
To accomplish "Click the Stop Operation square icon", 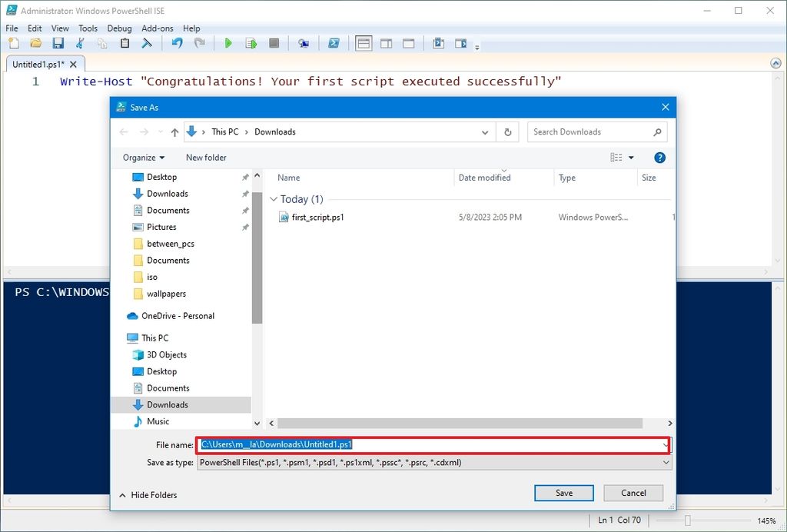I will click(274, 44).
